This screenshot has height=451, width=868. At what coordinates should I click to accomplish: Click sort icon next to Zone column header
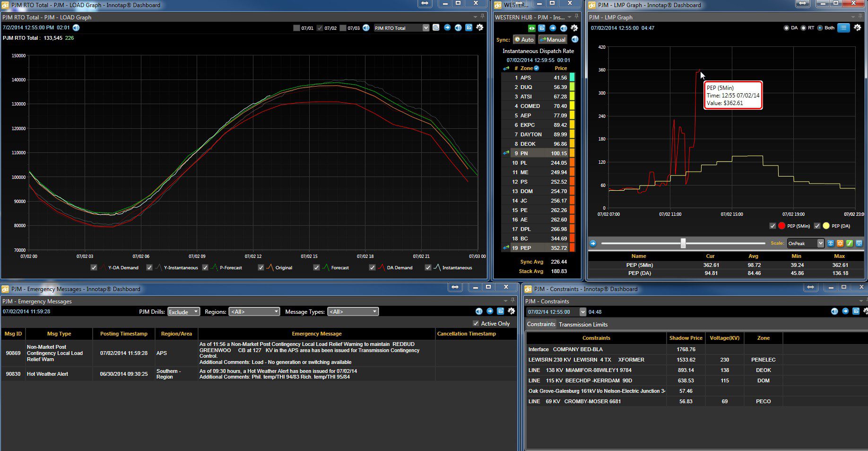pos(537,68)
